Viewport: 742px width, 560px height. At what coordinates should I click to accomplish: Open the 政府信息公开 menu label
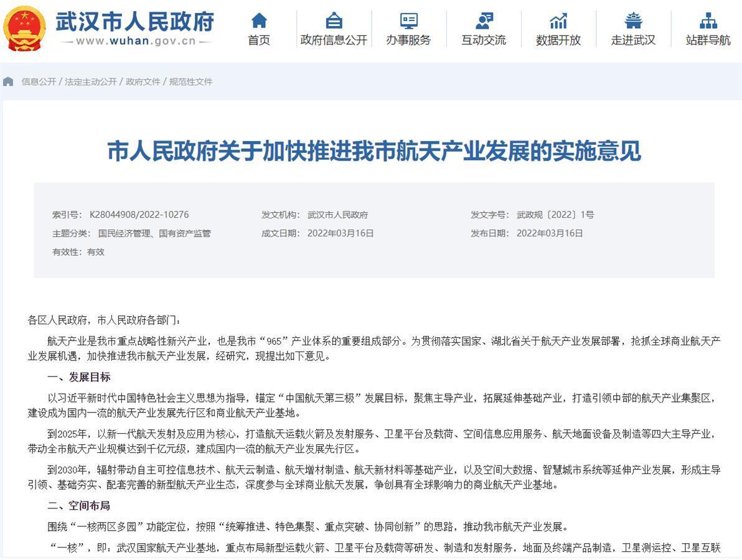334,40
